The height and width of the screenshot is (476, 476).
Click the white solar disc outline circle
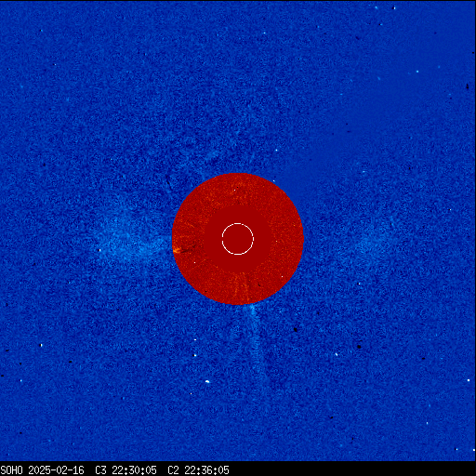coord(238,239)
